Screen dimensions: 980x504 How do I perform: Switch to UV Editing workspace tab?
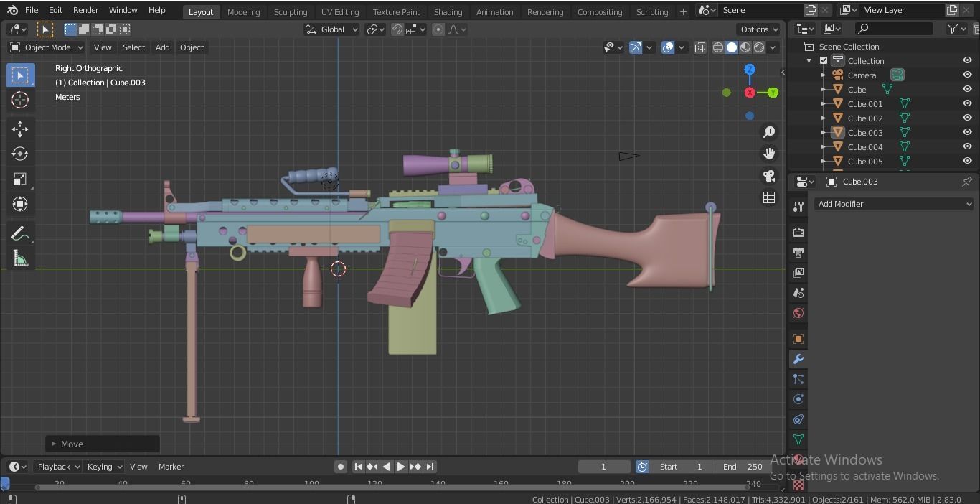click(x=340, y=11)
